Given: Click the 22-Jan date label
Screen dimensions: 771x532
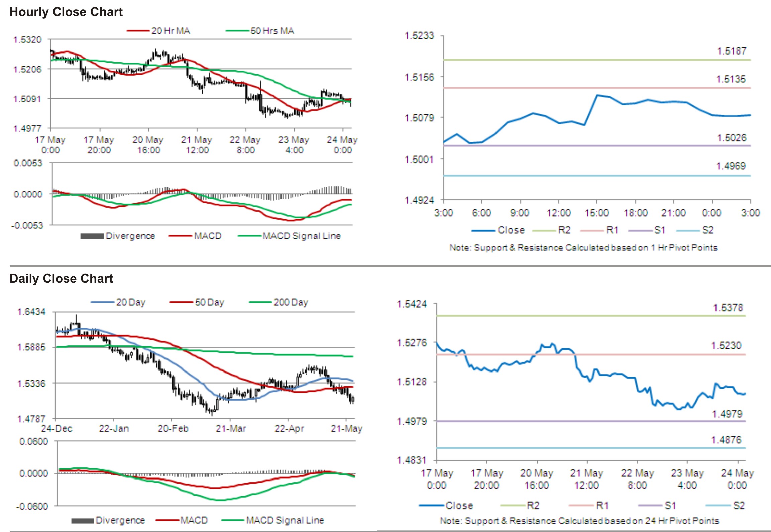Looking at the screenshot, I should click(x=114, y=429).
